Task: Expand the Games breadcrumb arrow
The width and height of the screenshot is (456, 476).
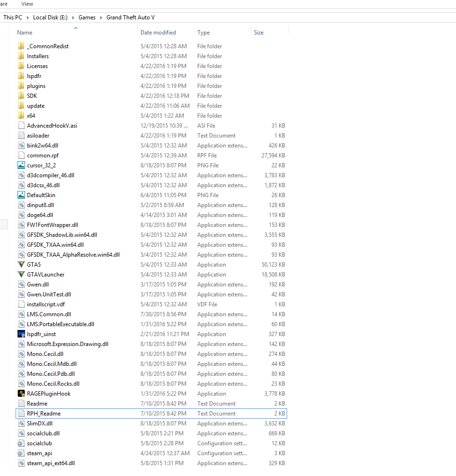Action: point(101,17)
